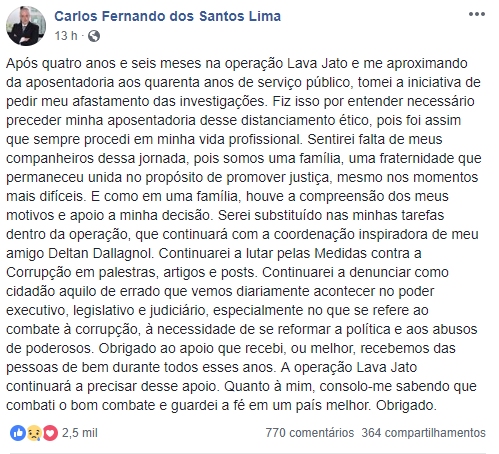Click the name Deltan Dallagnol in the post
The width and height of the screenshot is (499, 454).
coord(101,253)
